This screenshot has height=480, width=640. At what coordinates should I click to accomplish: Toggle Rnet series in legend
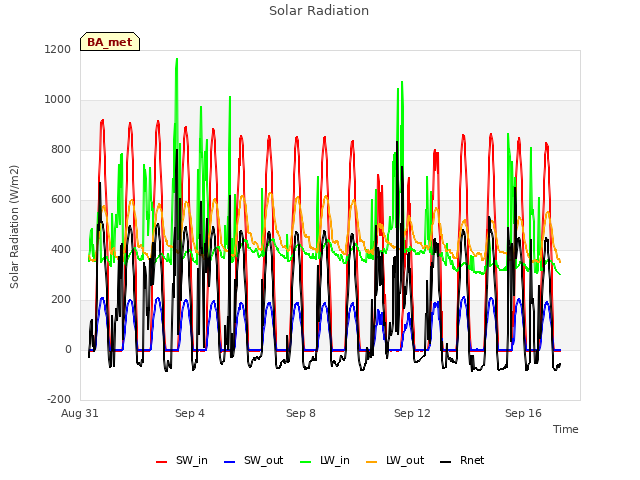[x=462, y=461]
